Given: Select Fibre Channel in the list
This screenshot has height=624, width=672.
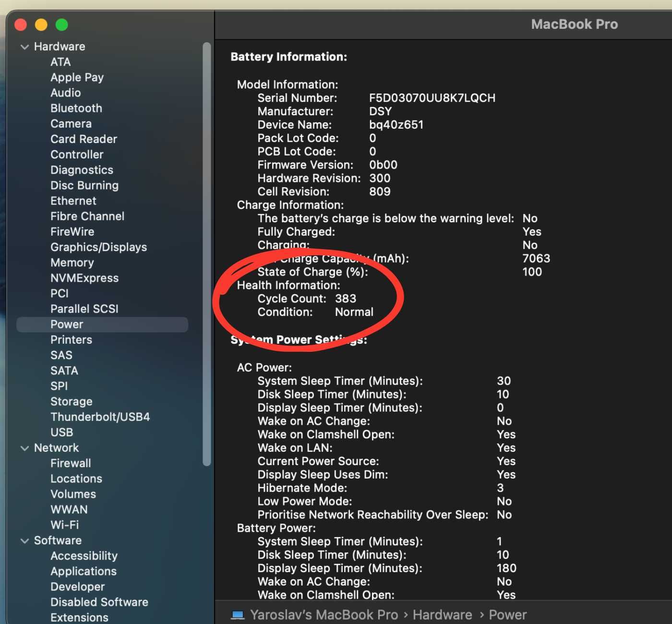Looking at the screenshot, I should click(x=87, y=216).
